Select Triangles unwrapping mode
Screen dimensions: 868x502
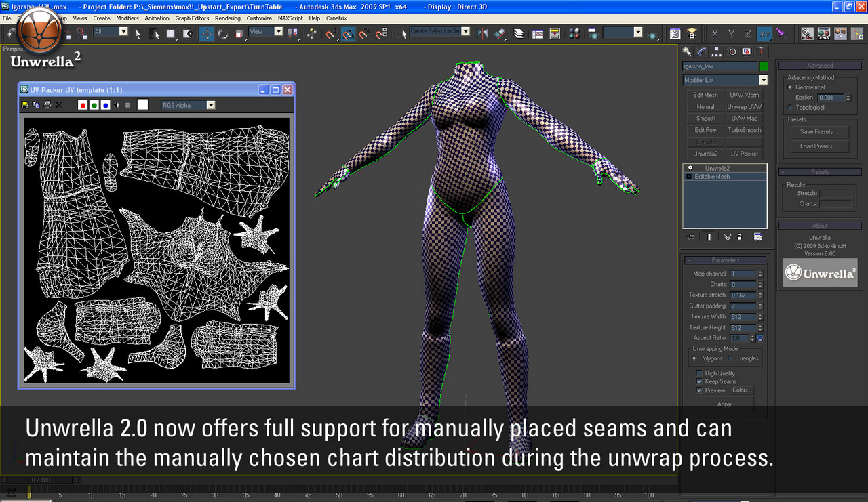coord(731,358)
